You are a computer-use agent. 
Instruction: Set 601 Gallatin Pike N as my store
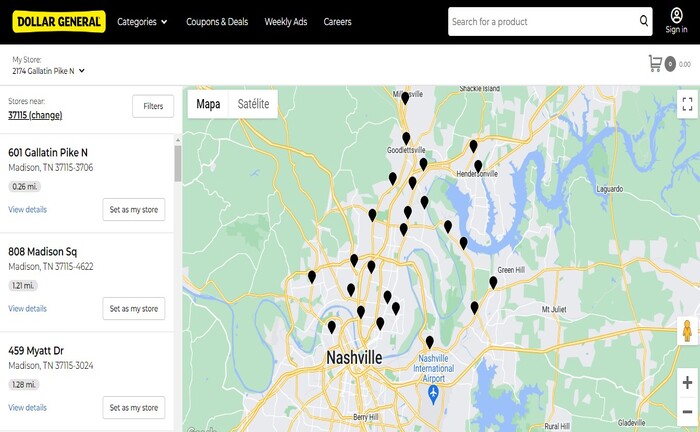134,209
